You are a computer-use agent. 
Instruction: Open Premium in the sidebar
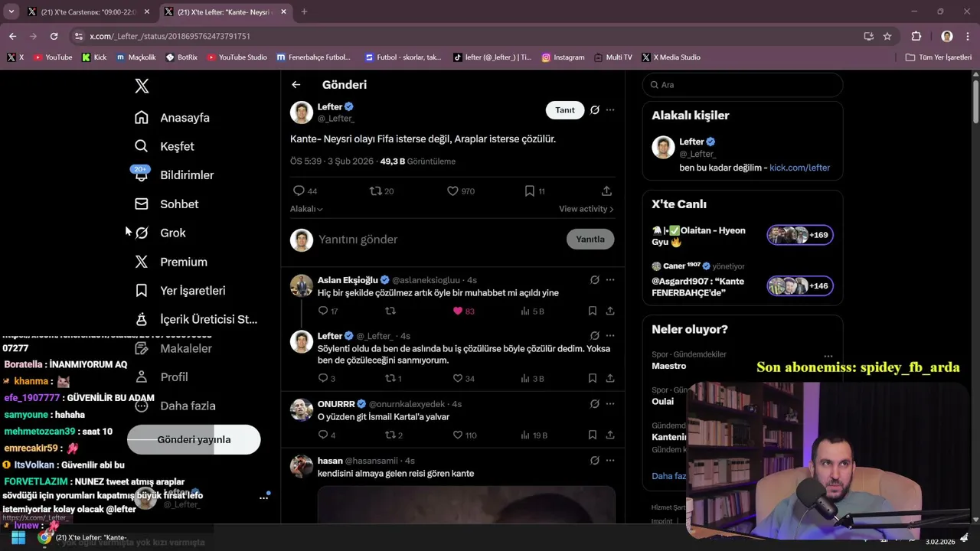click(171, 262)
